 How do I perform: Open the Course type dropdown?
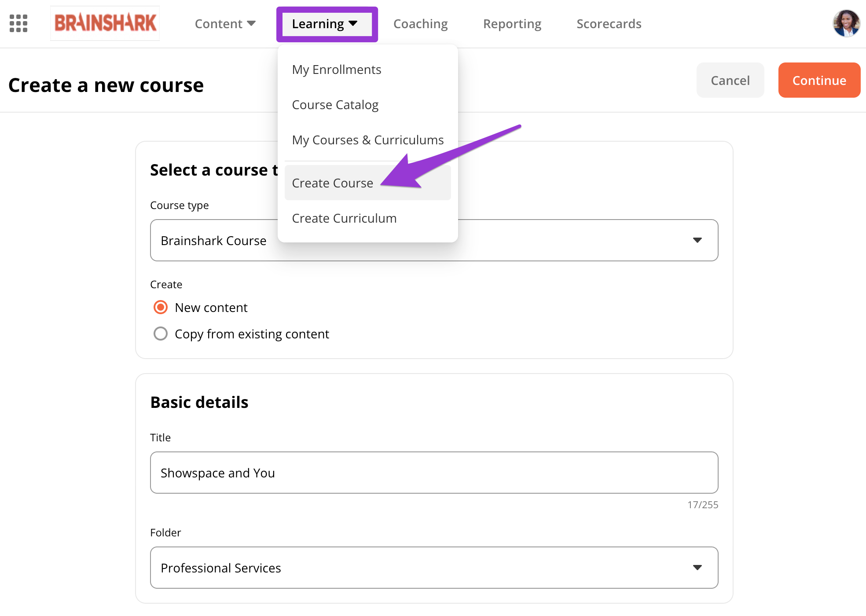(434, 240)
